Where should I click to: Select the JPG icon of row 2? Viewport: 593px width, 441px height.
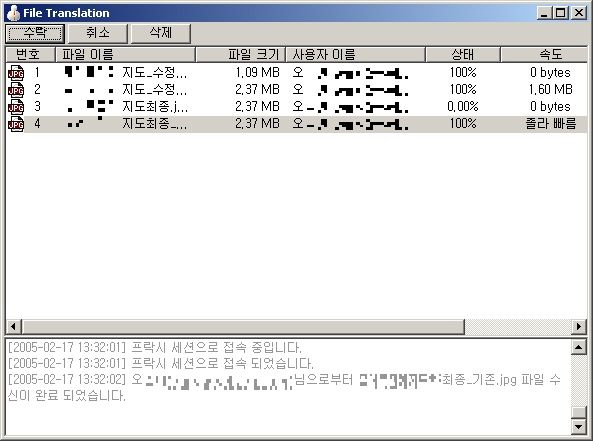coord(16,90)
